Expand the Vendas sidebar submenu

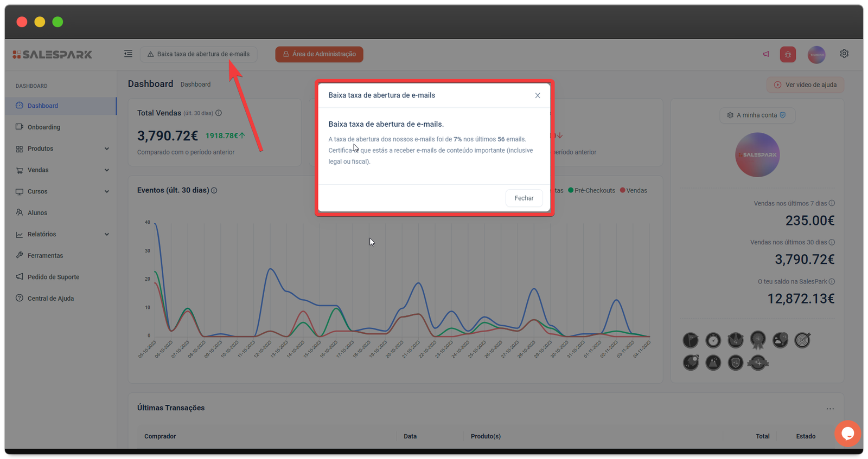point(106,170)
